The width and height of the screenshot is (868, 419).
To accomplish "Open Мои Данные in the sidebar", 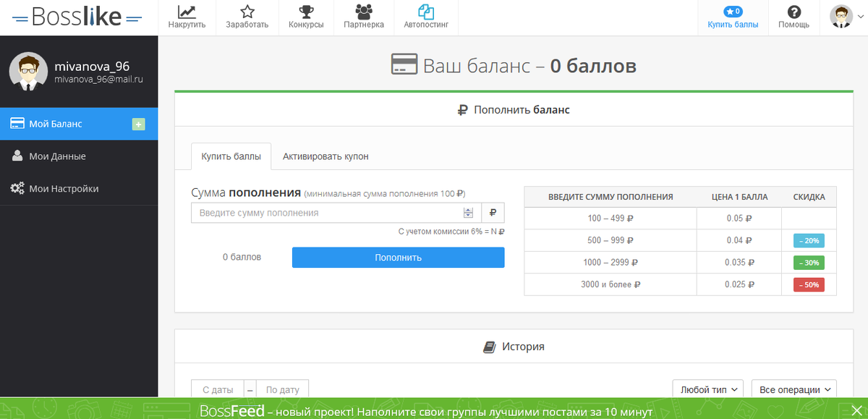I will (x=79, y=156).
